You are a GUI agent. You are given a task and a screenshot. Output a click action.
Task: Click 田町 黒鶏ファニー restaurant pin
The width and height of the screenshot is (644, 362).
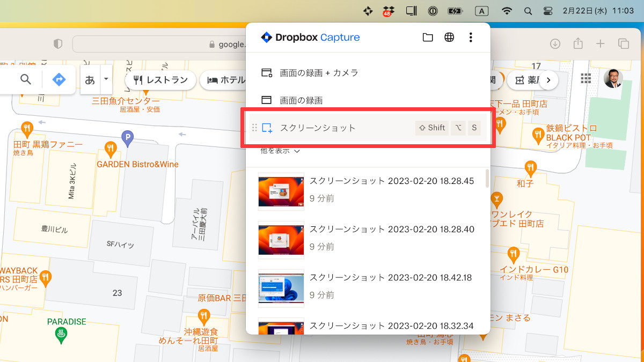point(27,129)
